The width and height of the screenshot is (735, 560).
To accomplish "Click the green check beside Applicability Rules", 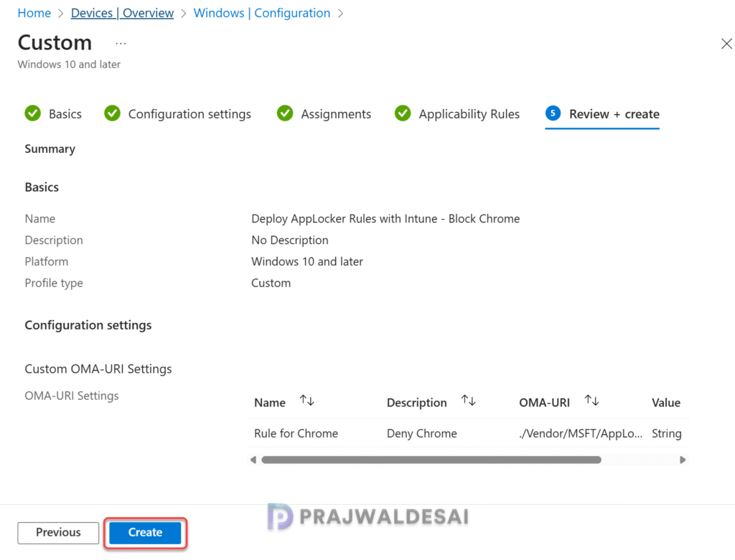I will click(403, 113).
